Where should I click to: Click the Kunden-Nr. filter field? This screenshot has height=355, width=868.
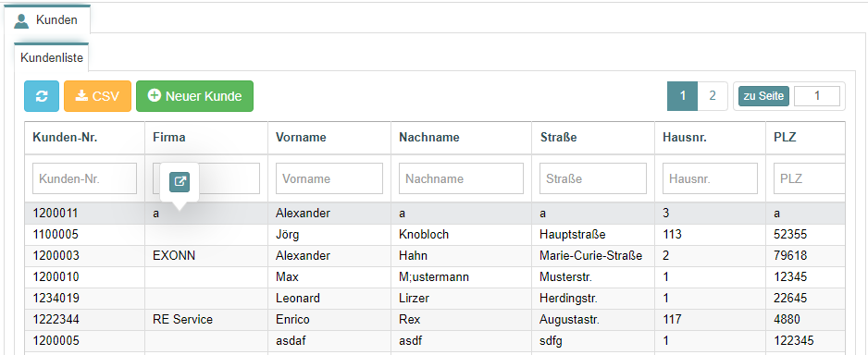tap(85, 178)
